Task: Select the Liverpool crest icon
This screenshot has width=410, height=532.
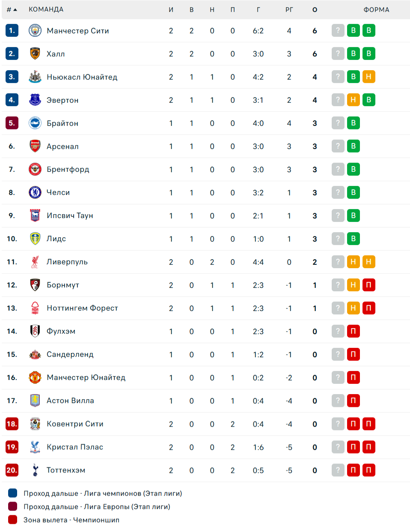Action: point(35,262)
